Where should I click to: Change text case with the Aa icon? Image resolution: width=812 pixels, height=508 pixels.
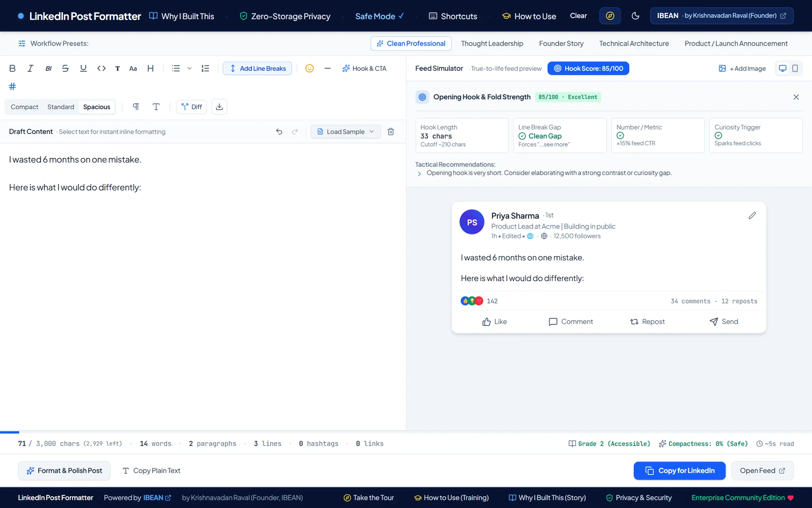coord(133,69)
